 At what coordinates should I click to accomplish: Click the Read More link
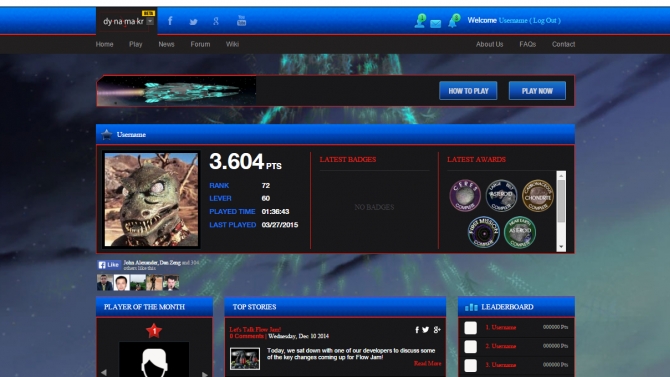point(427,364)
